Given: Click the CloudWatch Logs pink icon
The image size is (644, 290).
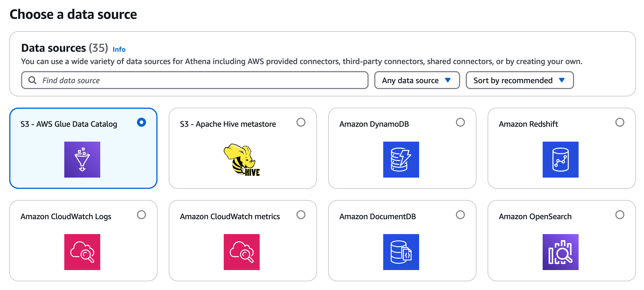Looking at the screenshot, I should coord(82,252).
